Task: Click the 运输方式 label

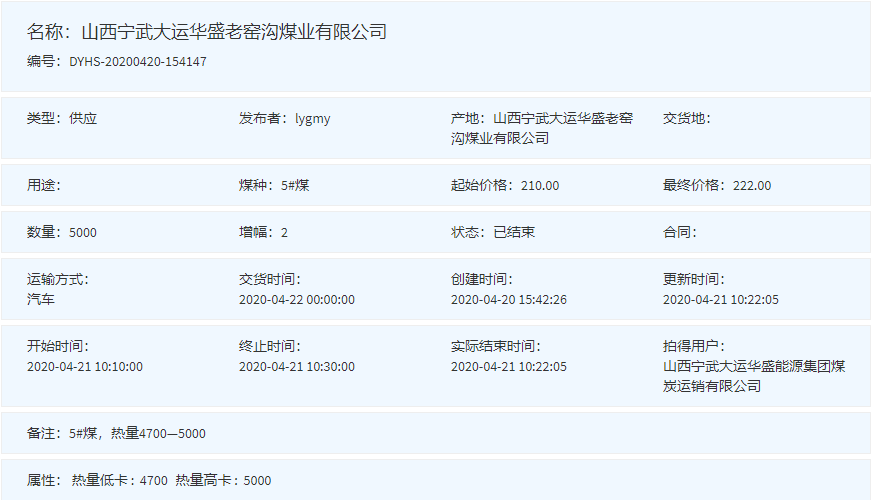Action: click(57, 279)
